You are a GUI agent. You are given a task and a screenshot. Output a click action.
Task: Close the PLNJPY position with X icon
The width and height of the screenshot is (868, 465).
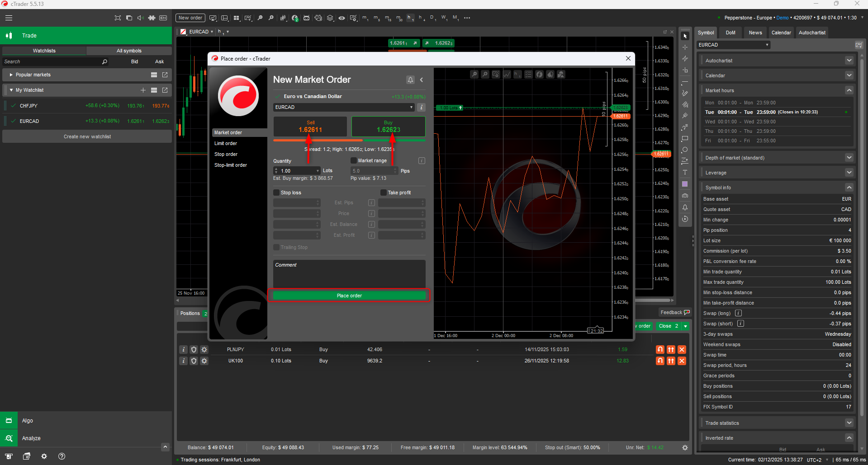pos(682,350)
